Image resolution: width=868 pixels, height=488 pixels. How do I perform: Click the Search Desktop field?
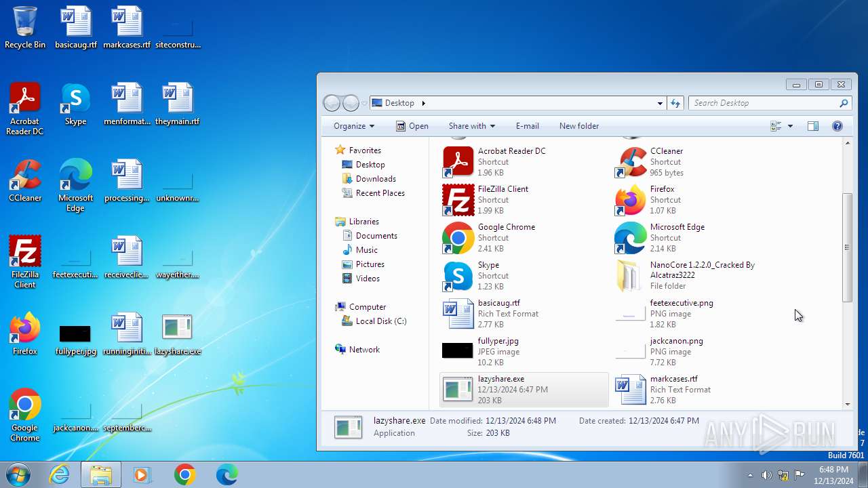click(770, 103)
